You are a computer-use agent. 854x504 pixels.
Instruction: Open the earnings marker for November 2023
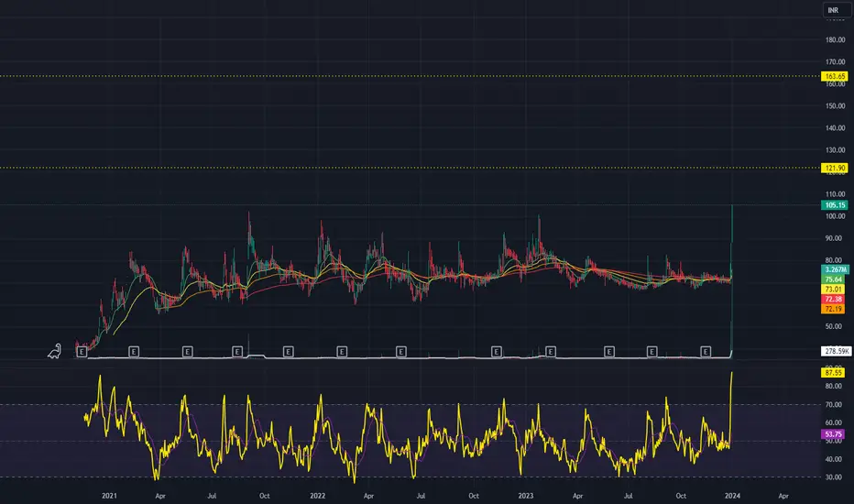point(706,352)
